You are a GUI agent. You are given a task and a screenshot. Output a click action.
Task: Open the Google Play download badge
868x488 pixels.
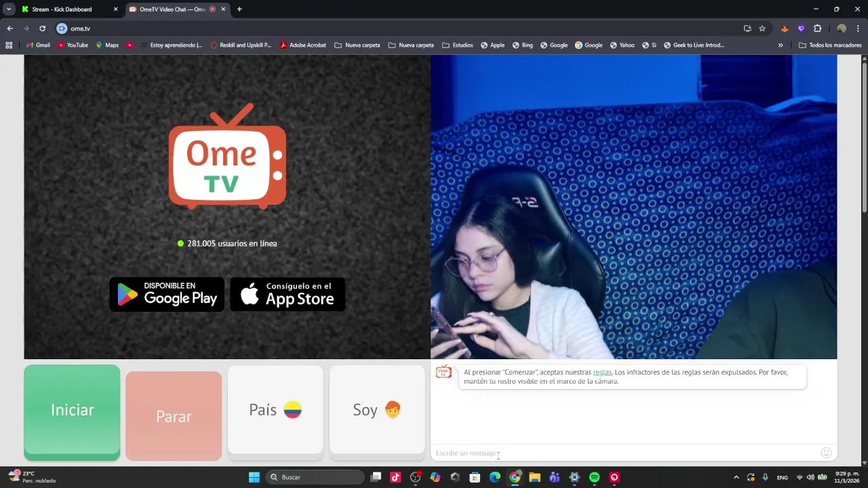click(167, 294)
